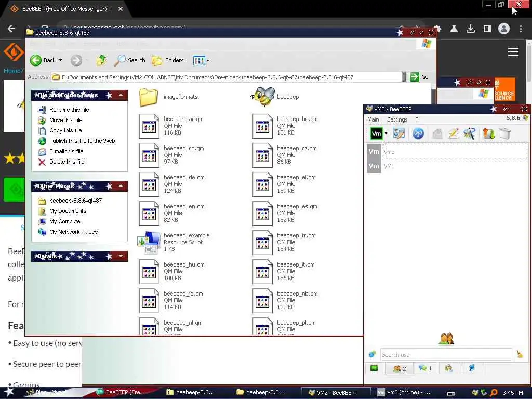Click Publish this file to the Web
The height and width of the screenshot is (399, 532).
[x=82, y=141]
